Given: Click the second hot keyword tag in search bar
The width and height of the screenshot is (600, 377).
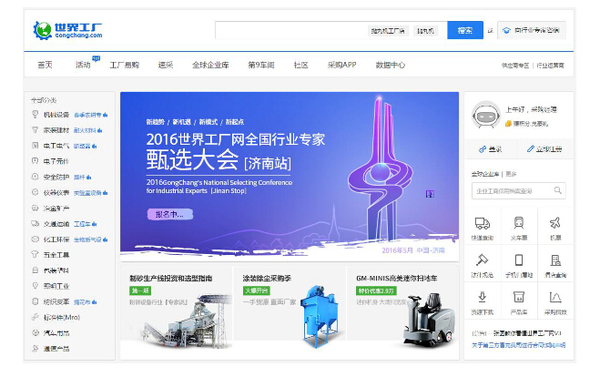Looking at the screenshot, I should coord(426,31).
